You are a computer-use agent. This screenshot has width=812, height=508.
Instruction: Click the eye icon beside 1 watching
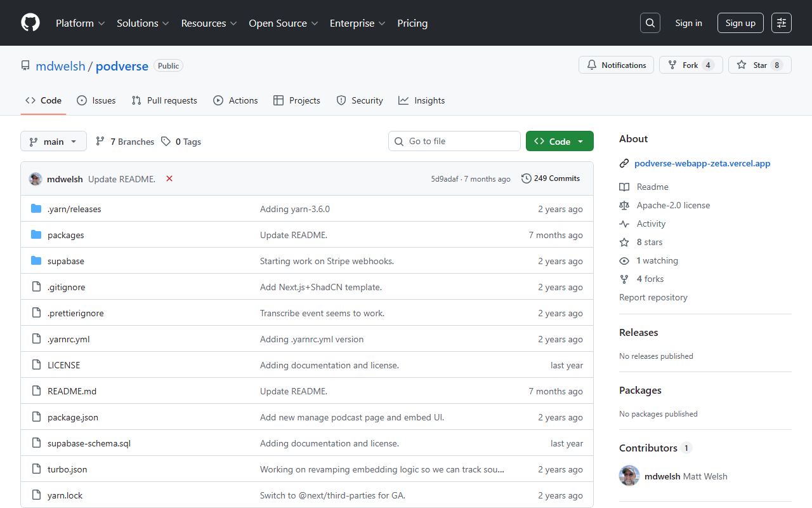click(x=624, y=260)
